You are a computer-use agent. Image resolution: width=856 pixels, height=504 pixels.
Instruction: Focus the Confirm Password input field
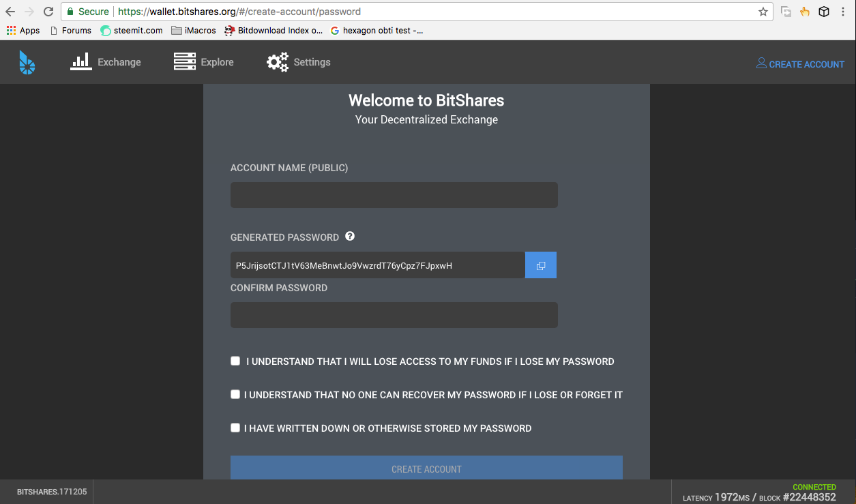coord(394,315)
